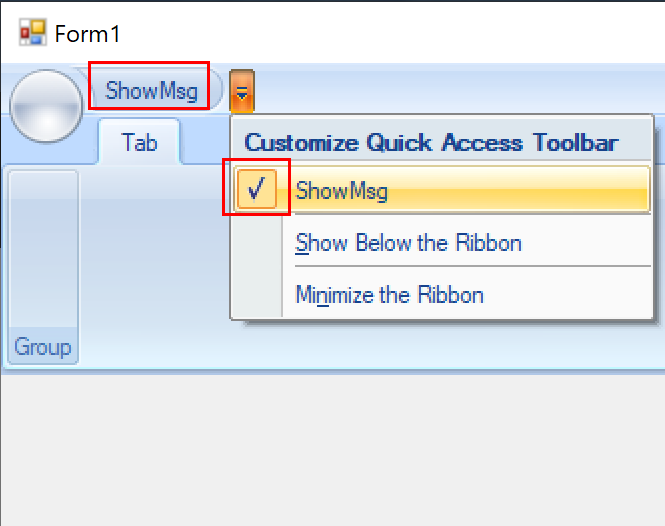Click icon margin left of Show Below the Ribbon
665x526 pixels.
(x=257, y=242)
